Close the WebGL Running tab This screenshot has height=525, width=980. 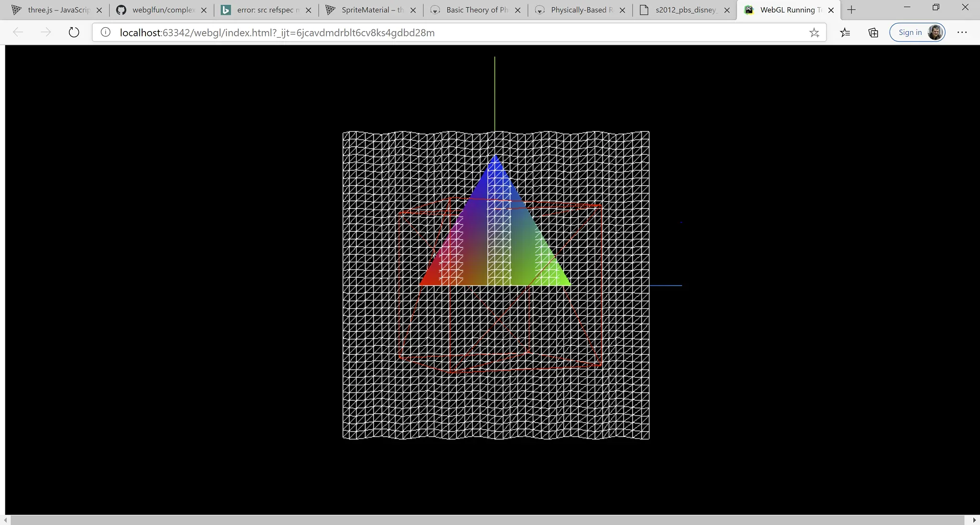pyautogui.click(x=831, y=10)
